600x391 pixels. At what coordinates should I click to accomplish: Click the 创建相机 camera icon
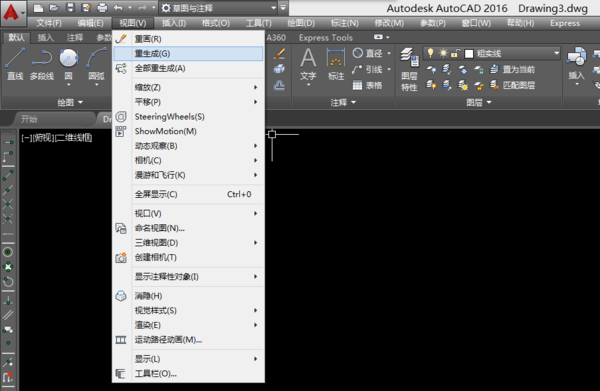[x=121, y=257]
